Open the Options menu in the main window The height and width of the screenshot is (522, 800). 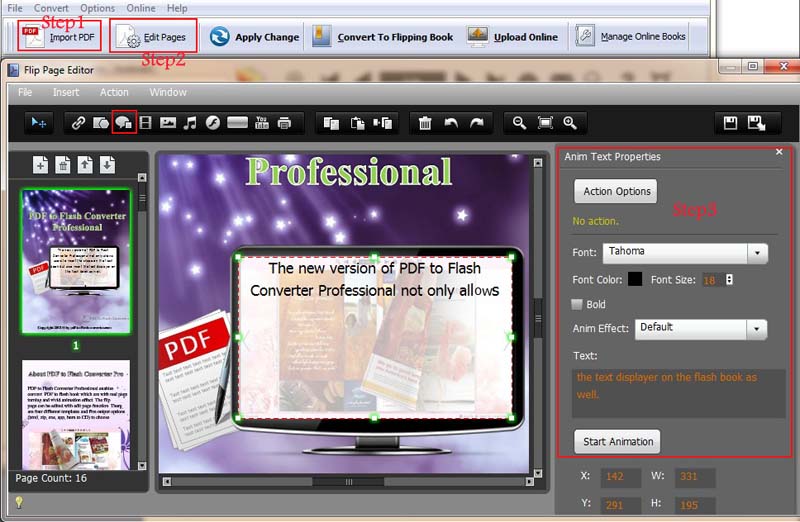(x=97, y=8)
